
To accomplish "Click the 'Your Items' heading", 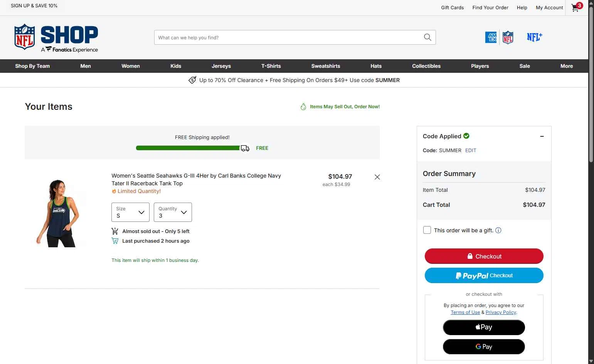I will point(49,107).
